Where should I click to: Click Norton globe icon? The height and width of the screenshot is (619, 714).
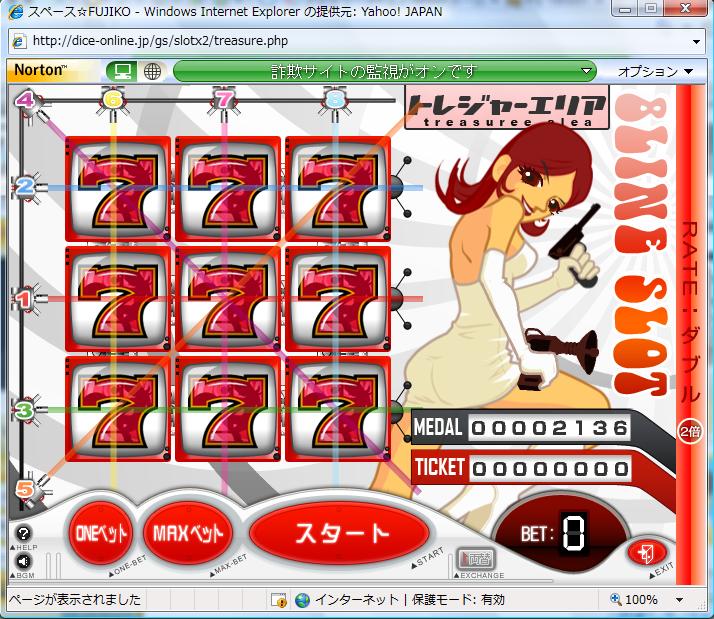[x=152, y=72]
